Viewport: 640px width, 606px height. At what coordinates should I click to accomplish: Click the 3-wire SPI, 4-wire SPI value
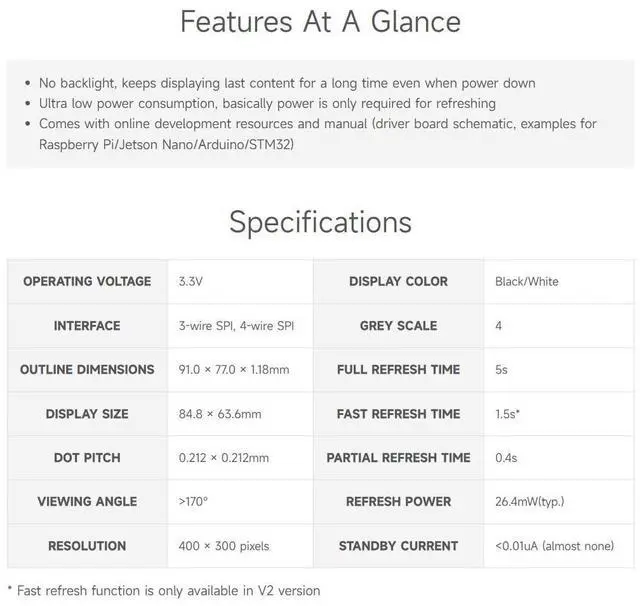click(236, 326)
